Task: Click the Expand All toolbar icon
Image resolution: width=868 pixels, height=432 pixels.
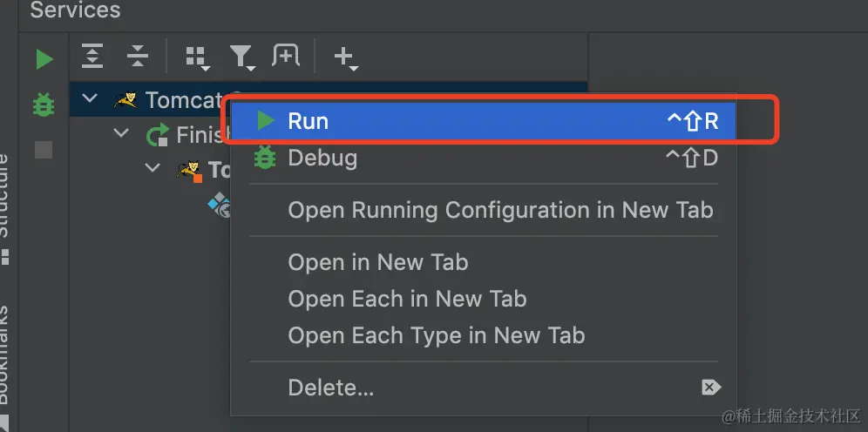Action: [x=92, y=57]
